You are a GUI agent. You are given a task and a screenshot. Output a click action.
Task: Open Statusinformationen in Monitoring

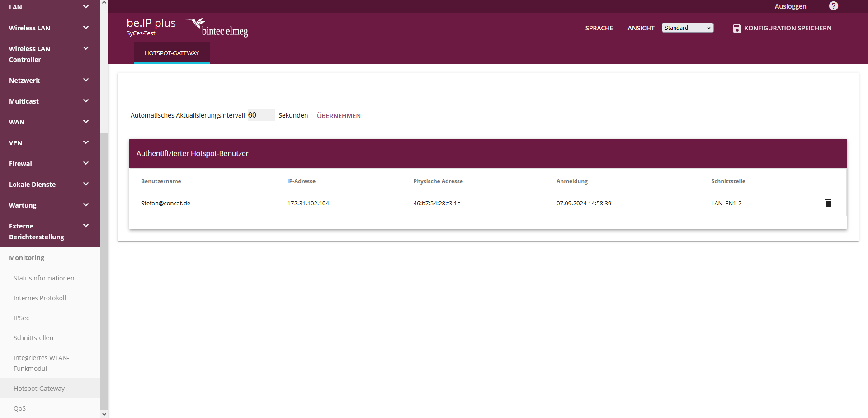pos(44,278)
